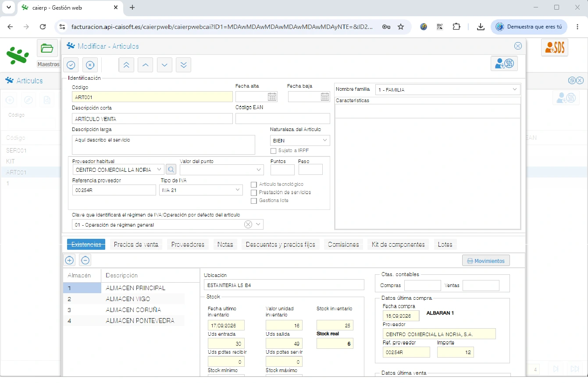Expand Tipo de IVA dropdown
The height and width of the screenshot is (383, 588).
coord(238,190)
